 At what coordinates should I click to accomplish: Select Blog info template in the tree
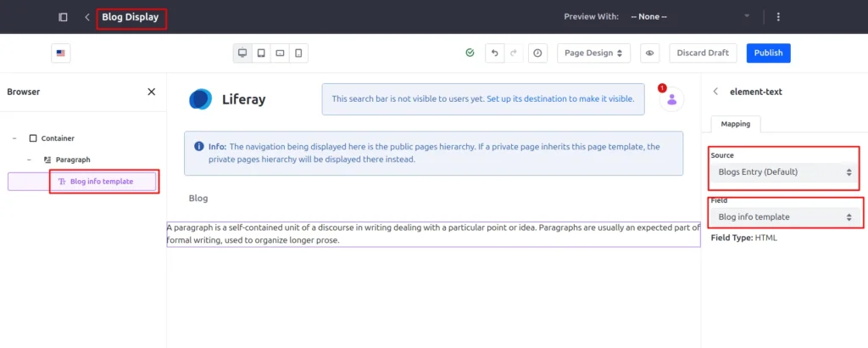[x=102, y=182]
